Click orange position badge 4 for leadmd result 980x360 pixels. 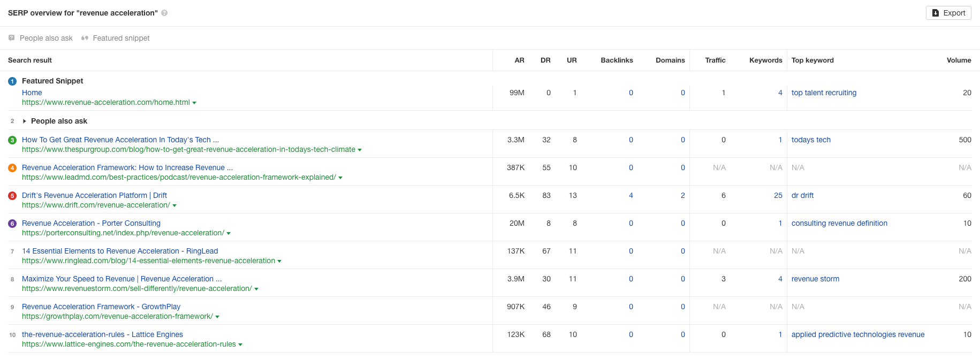pyautogui.click(x=12, y=168)
